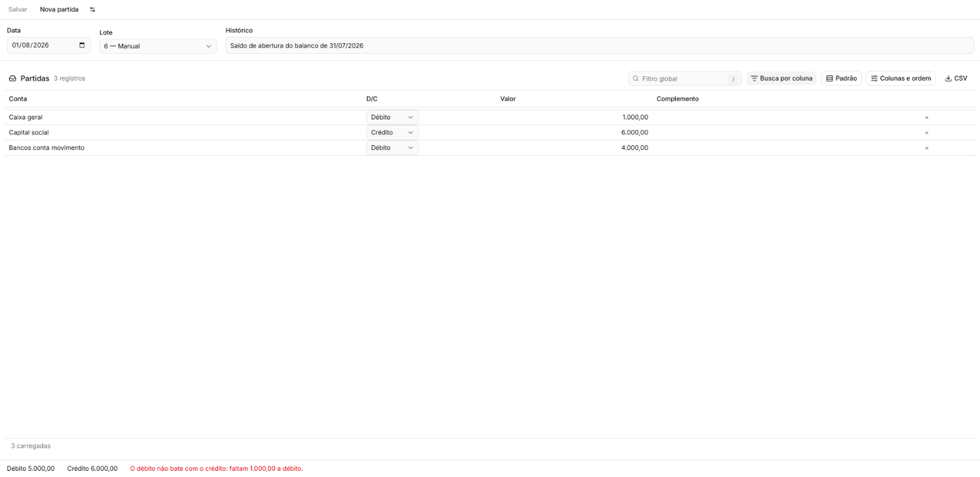Remove the Bancos conta movimento row
The height and width of the screenshot is (477, 980).
(926, 148)
